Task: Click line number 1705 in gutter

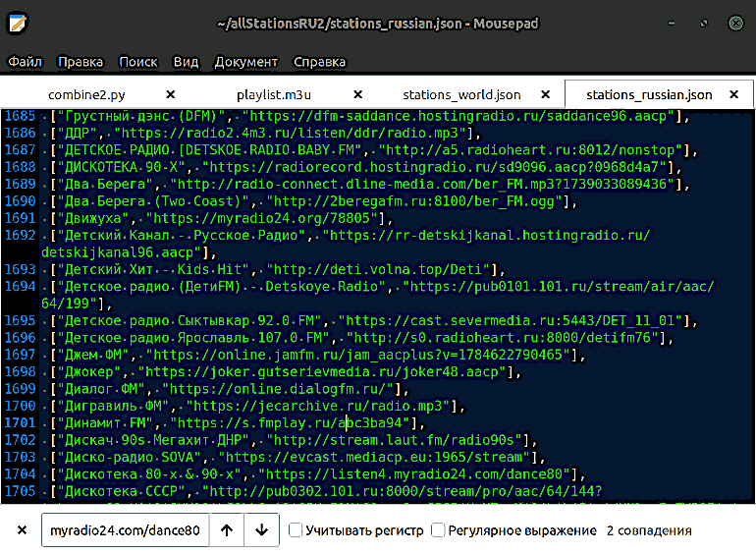Action: point(21,491)
